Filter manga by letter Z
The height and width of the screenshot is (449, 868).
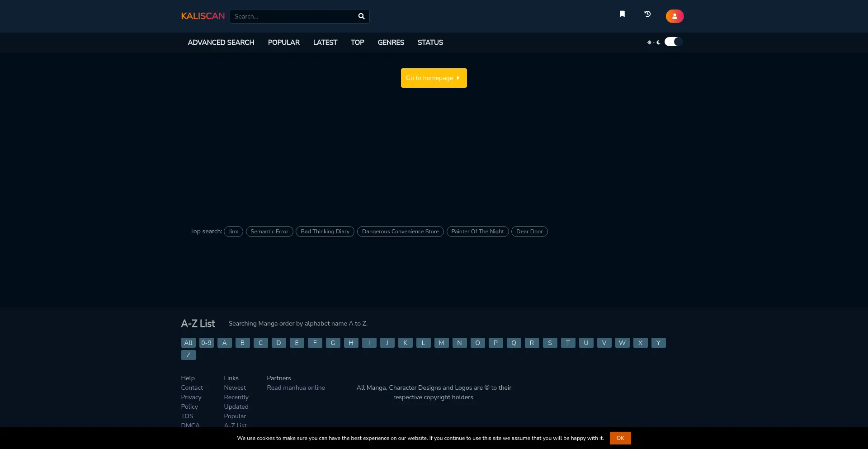click(x=189, y=355)
